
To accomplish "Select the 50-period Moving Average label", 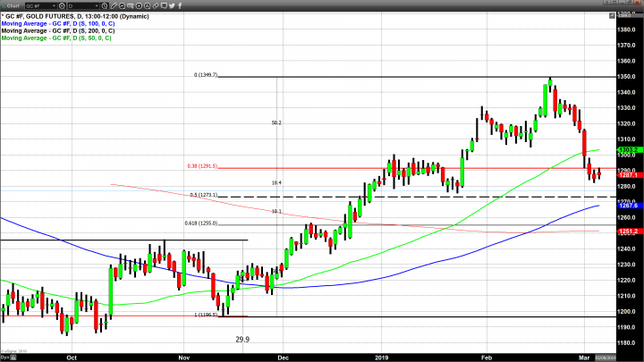I will click(x=56, y=38).
